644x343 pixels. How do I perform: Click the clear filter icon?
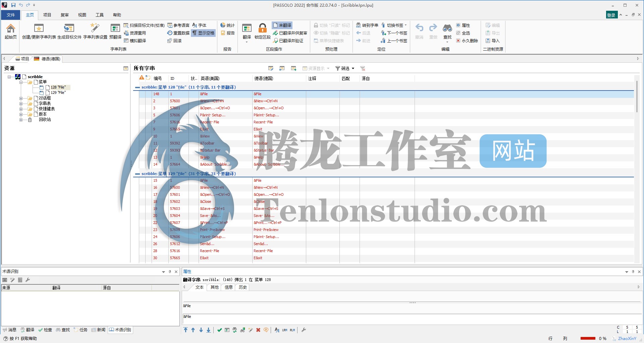[363, 68]
